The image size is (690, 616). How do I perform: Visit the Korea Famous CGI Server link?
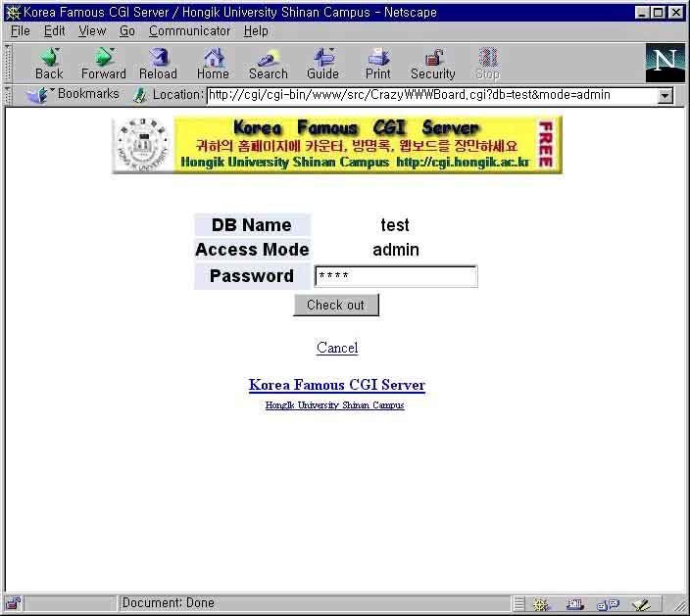[x=336, y=385]
